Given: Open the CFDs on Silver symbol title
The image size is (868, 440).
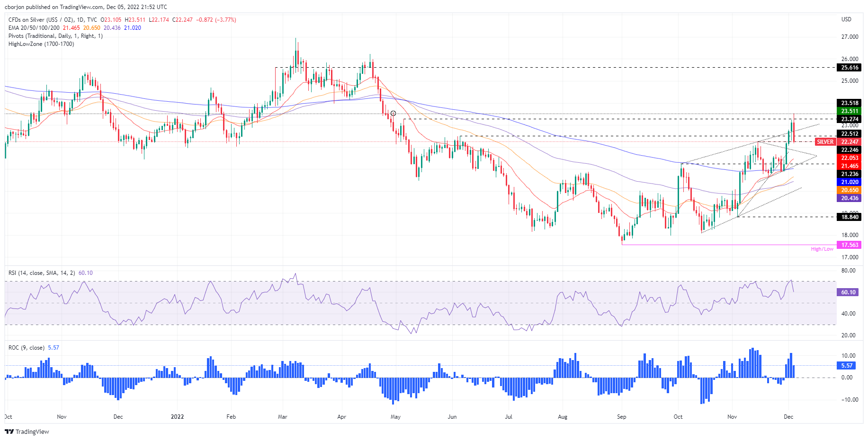Looking at the screenshot, I should 52,20.
